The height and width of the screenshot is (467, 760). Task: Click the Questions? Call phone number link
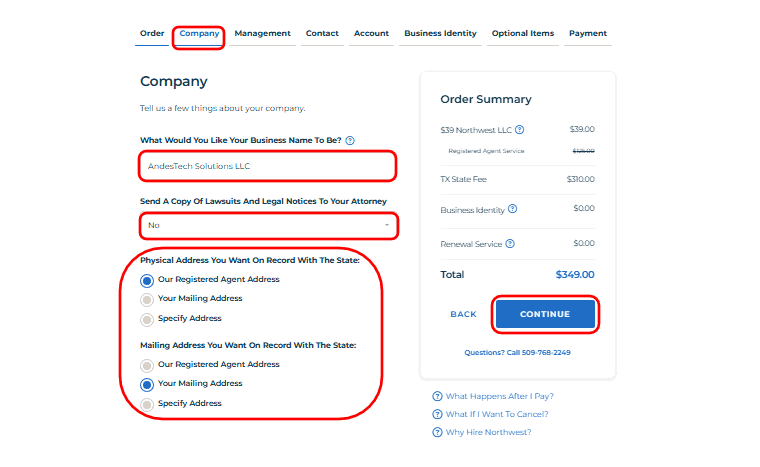click(x=517, y=352)
